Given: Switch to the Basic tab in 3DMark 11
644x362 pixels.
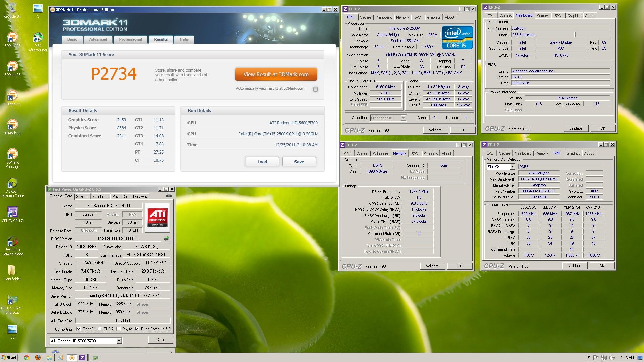Looking at the screenshot, I should pos(72,39).
